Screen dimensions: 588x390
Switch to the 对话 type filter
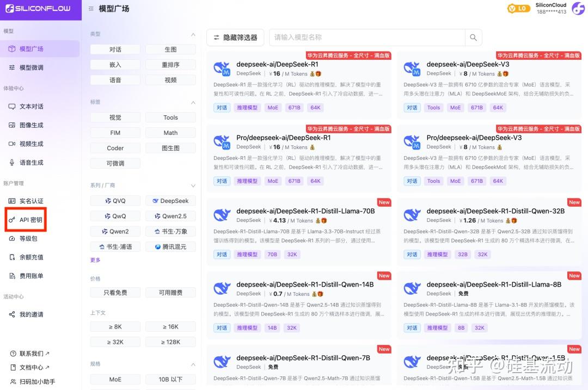pos(115,49)
